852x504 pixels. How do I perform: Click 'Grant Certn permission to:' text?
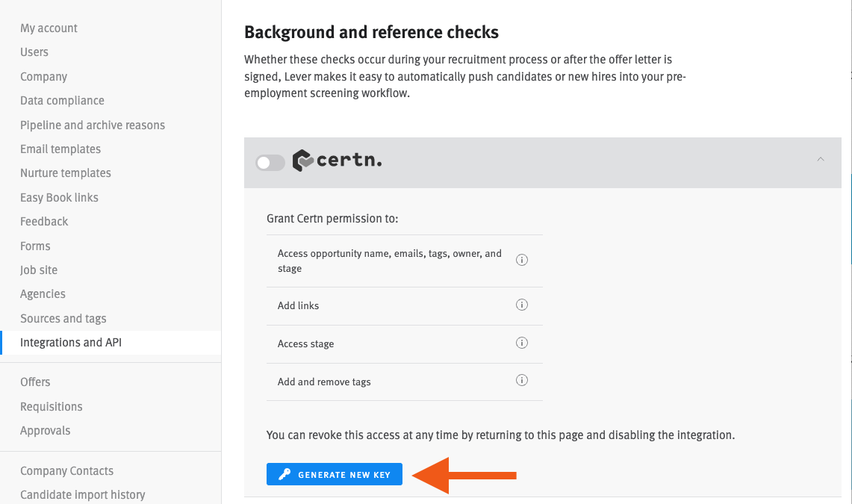tap(332, 218)
